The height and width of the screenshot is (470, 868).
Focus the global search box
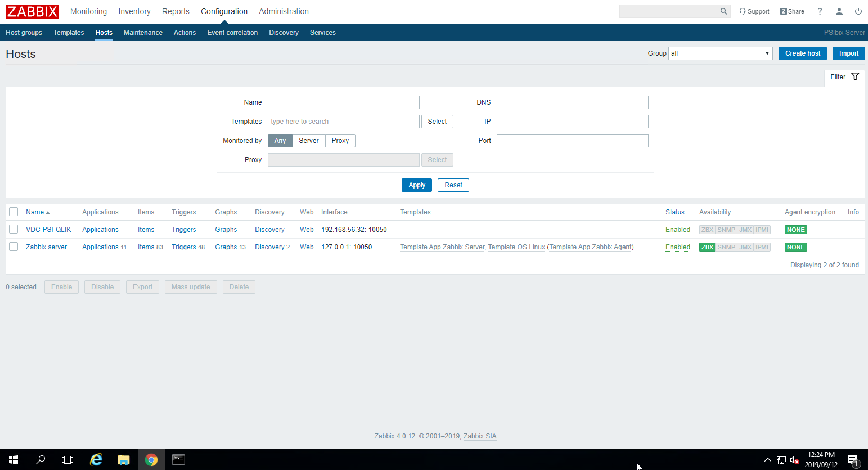(x=669, y=11)
